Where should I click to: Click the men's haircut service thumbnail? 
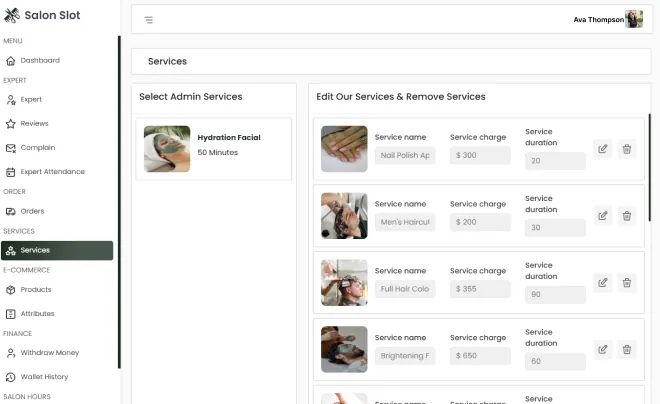344,216
